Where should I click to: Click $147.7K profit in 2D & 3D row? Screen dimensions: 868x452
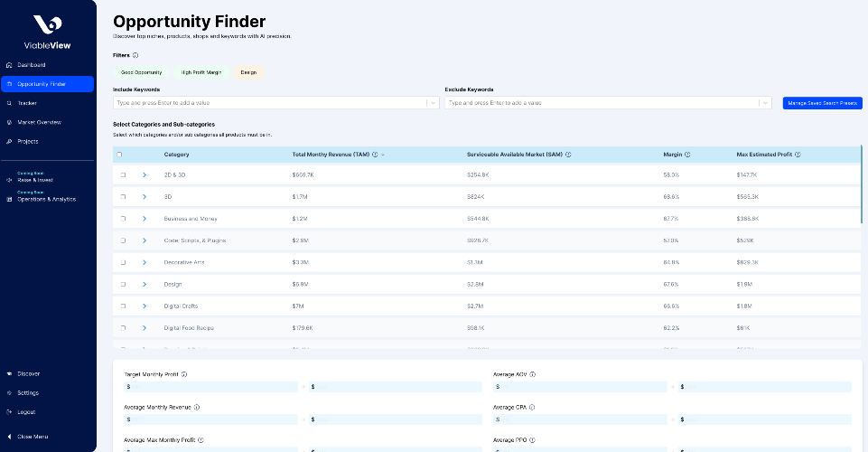click(747, 175)
